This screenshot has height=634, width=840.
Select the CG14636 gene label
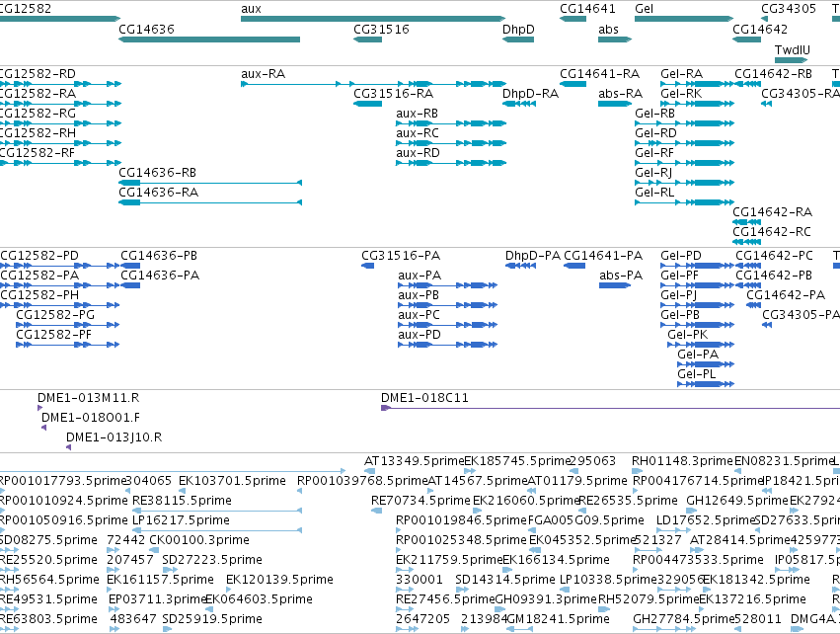point(146,29)
